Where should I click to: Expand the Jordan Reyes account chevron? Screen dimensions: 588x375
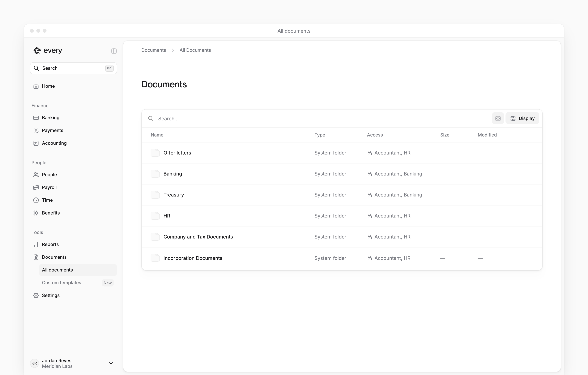click(111, 363)
